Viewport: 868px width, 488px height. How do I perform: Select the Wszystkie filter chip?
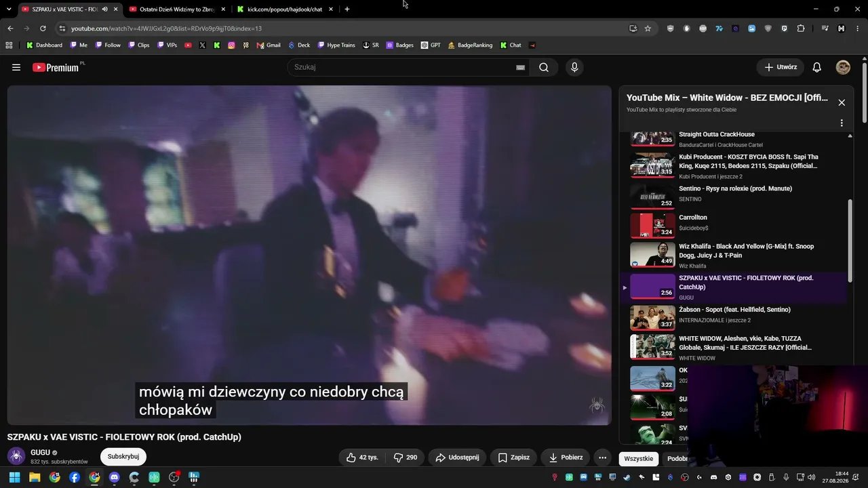[x=639, y=459]
